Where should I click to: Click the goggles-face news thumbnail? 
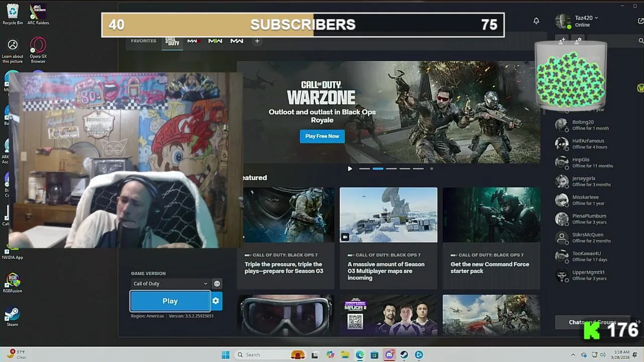285,315
